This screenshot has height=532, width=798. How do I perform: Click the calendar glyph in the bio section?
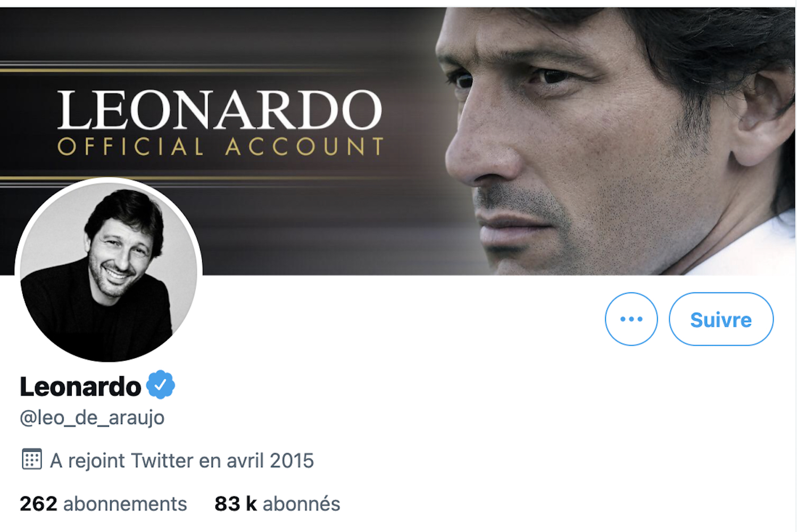point(31,459)
